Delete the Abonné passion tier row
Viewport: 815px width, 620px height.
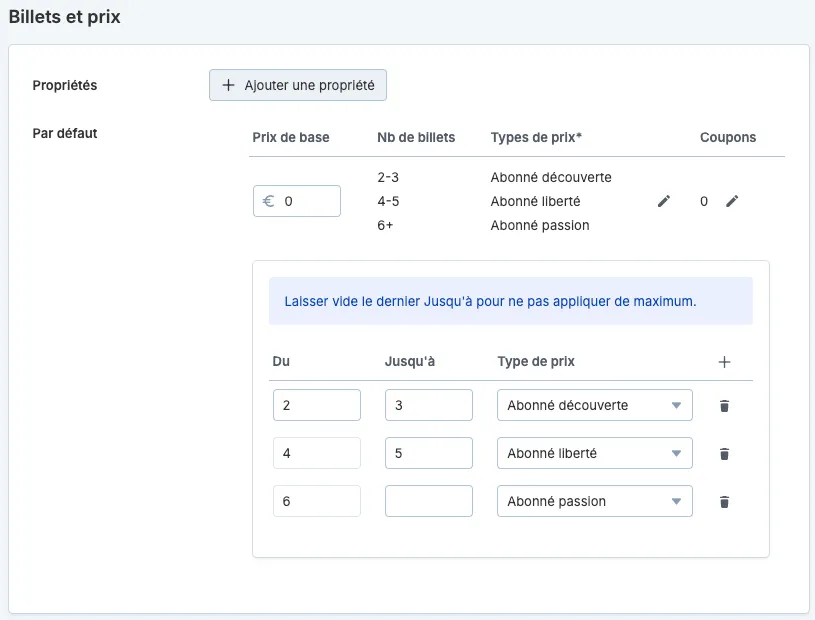coord(724,502)
